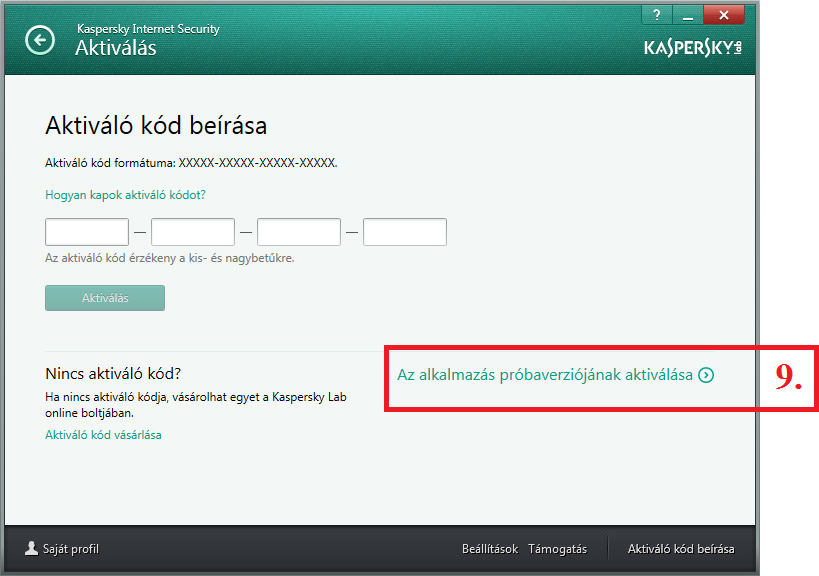Viewport: 819px width, 576px height.
Task: Click the Kaspersky Lab logo
Action: point(694,48)
